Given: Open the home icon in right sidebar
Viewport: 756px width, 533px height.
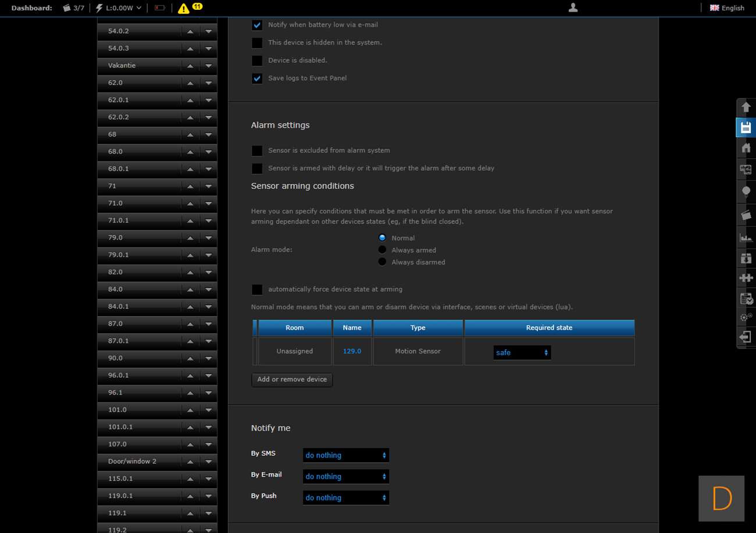Looking at the screenshot, I should tap(746, 148).
